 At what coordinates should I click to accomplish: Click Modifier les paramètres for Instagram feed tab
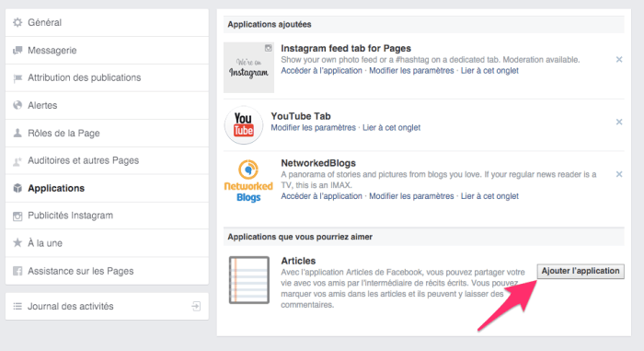411,71
